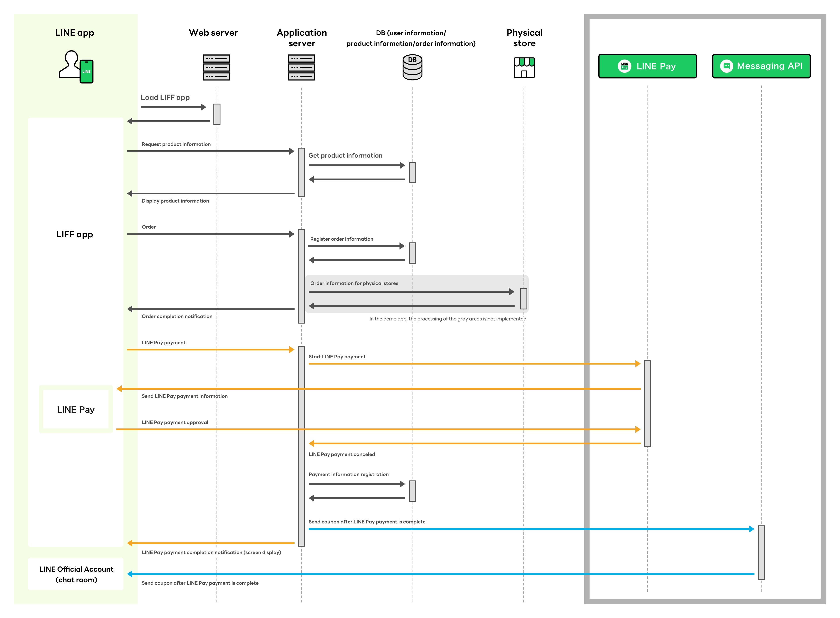Click the Load LIFF app label
Screen dimensions: 840x618
[165, 98]
